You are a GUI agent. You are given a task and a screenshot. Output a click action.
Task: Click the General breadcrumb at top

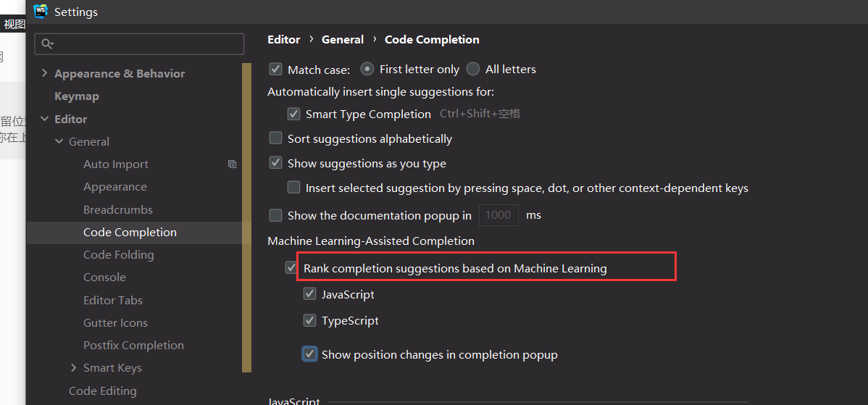343,40
